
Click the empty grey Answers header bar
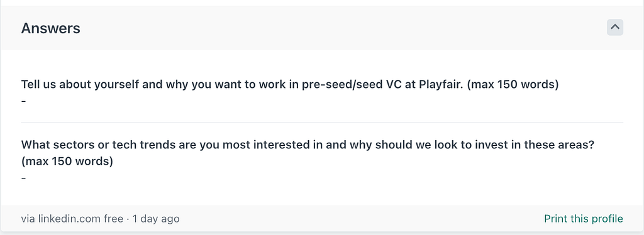coord(341,28)
